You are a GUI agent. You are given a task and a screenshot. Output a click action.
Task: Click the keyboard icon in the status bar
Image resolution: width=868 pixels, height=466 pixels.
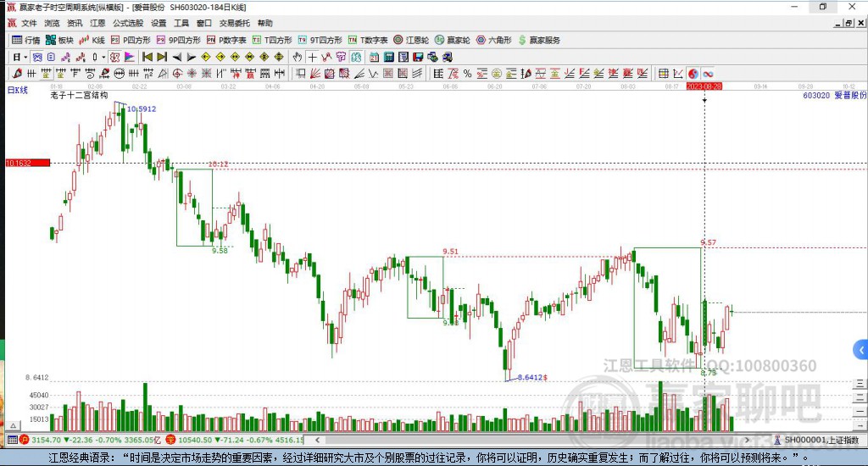click(12, 440)
